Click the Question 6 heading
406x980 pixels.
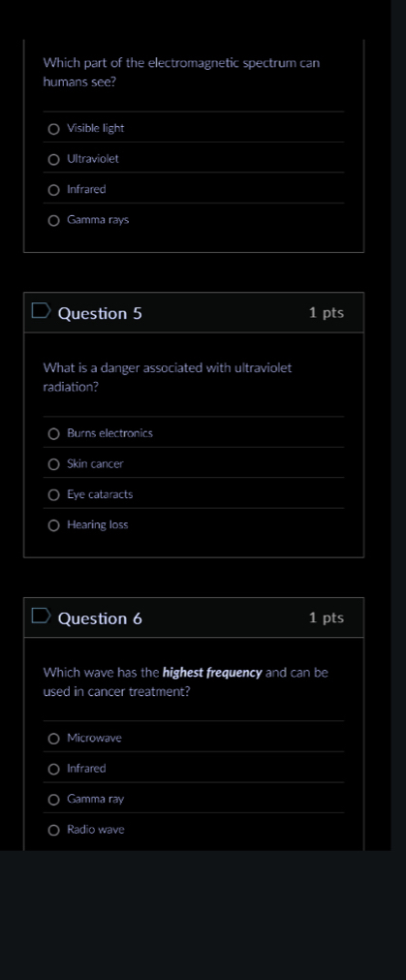100,618
